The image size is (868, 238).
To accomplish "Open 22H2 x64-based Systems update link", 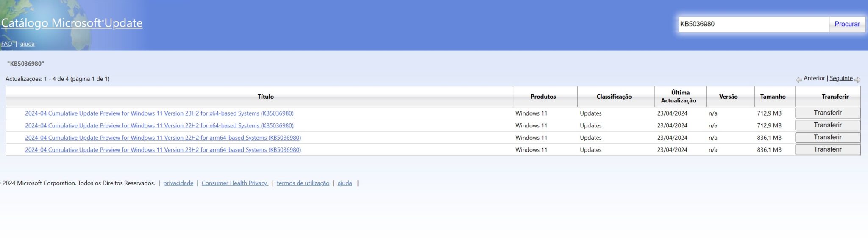I will [159, 126].
